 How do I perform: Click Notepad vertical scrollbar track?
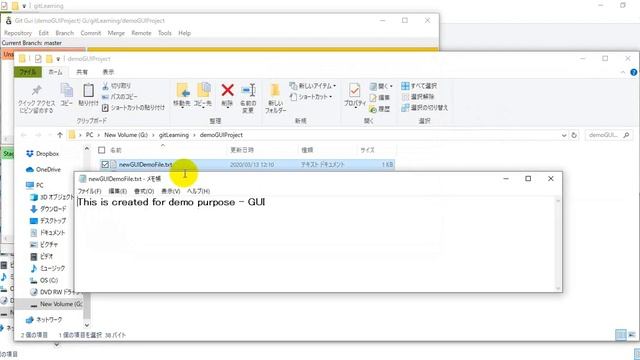click(x=558, y=244)
